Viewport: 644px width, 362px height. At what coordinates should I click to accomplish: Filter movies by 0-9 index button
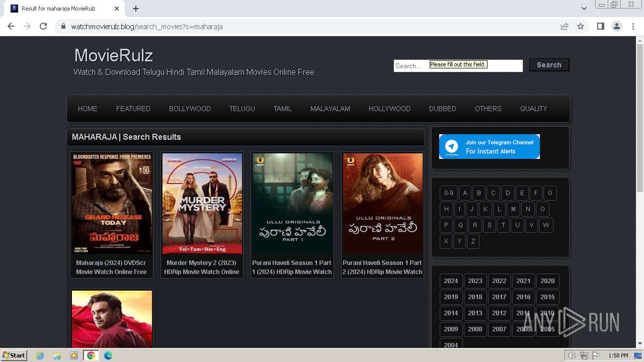(449, 193)
